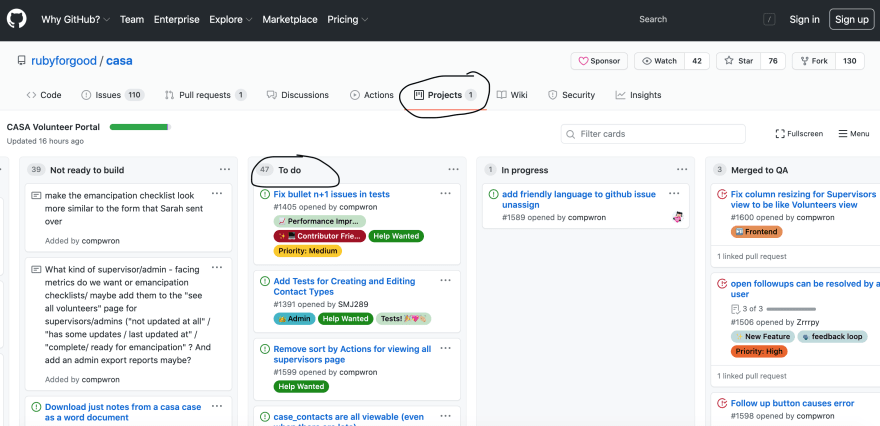Switch to the Issues tab

coord(113,95)
